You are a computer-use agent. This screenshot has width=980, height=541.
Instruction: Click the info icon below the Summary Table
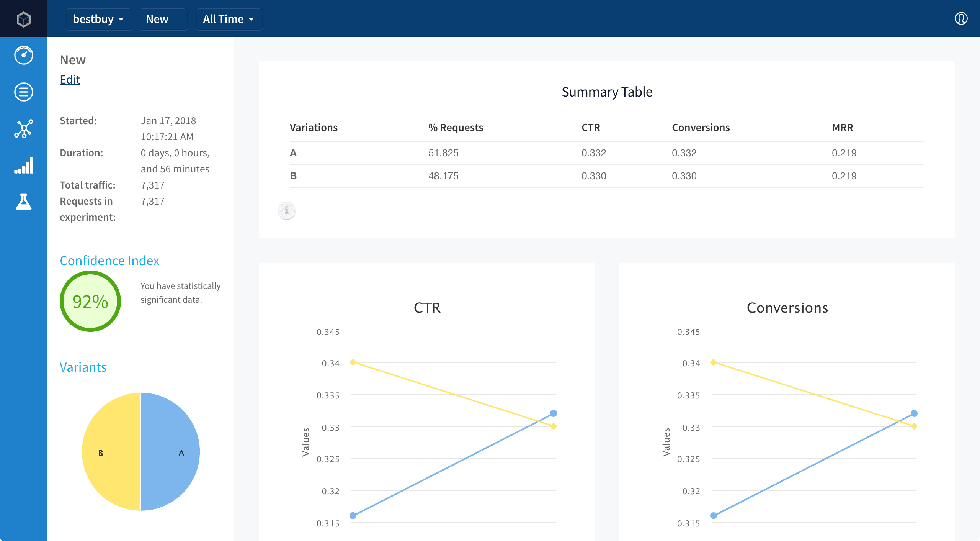[x=286, y=210]
